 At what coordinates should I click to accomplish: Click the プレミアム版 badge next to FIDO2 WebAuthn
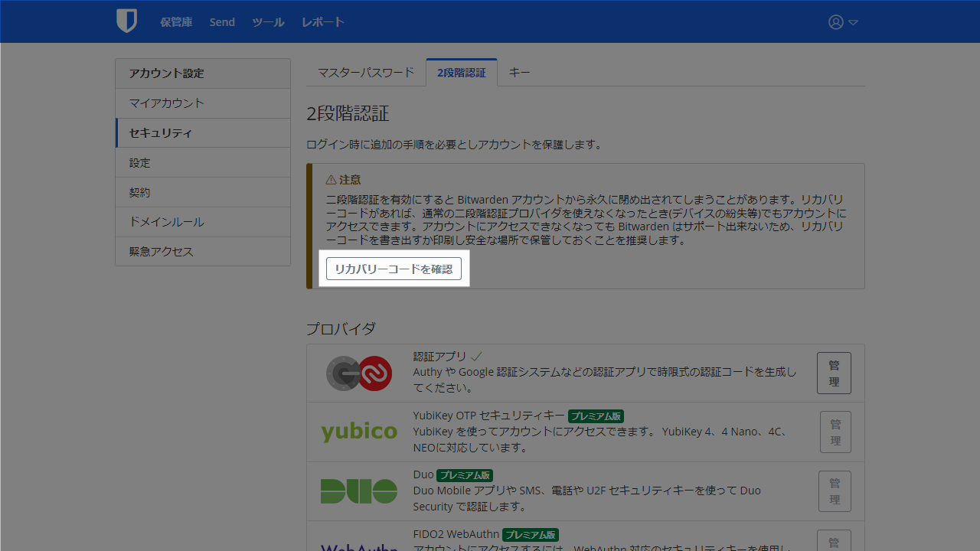(x=531, y=535)
